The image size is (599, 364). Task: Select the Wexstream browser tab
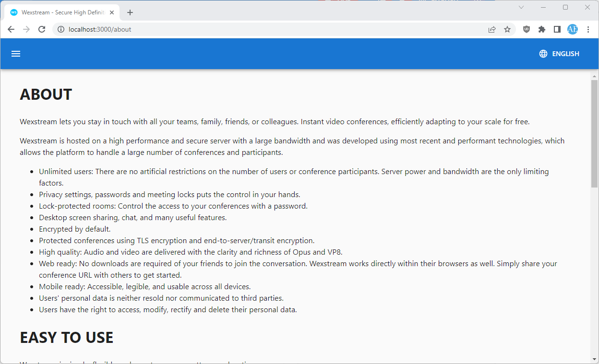click(62, 12)
